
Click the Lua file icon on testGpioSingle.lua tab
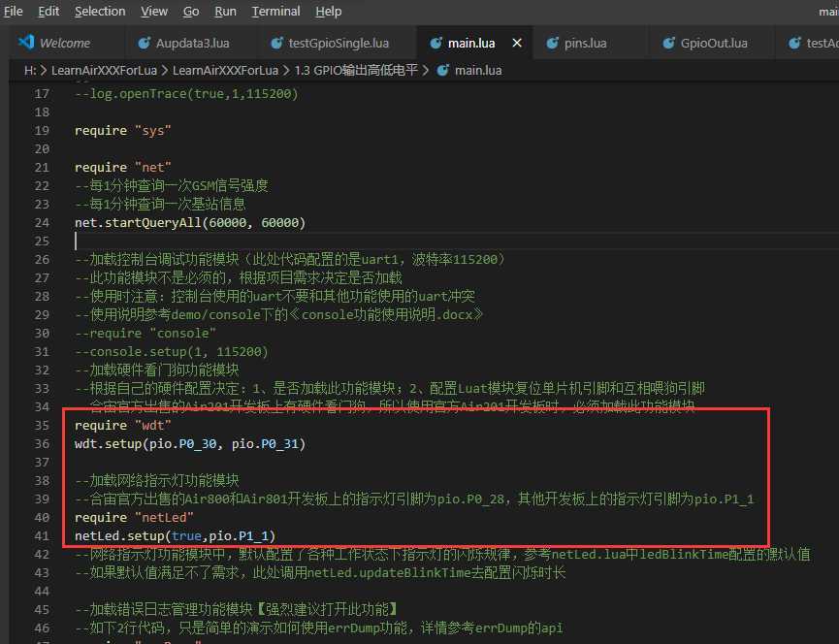point(276,43)
